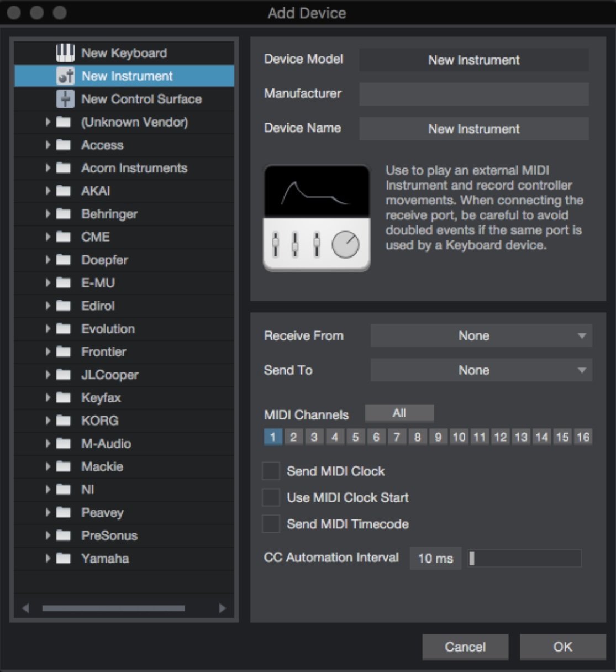Image resolution: width=616 pixels, height=672 pixels.
Task: Click the New Instrument icon in list
Action: (x=65, y=76)
